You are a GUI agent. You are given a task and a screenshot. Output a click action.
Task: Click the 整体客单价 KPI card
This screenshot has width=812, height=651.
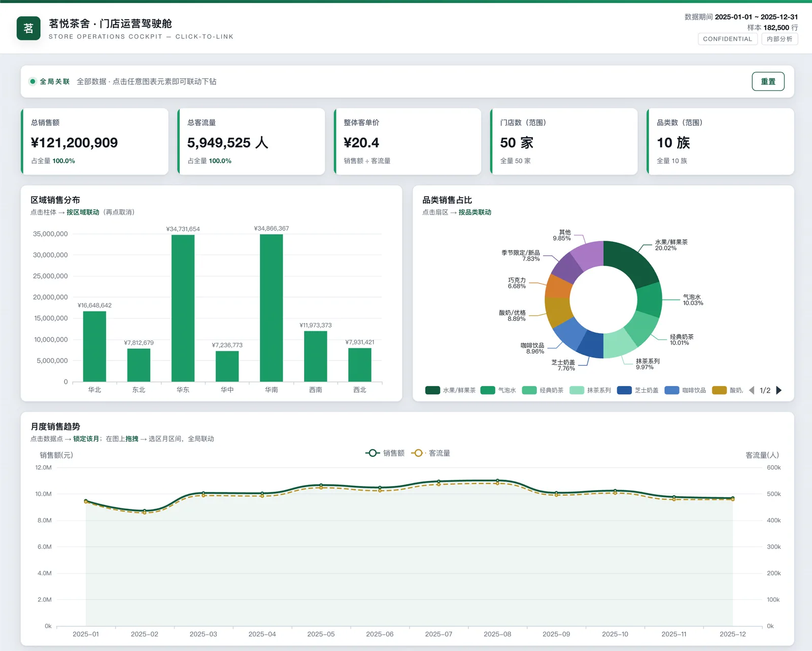(x=408, y=141)
